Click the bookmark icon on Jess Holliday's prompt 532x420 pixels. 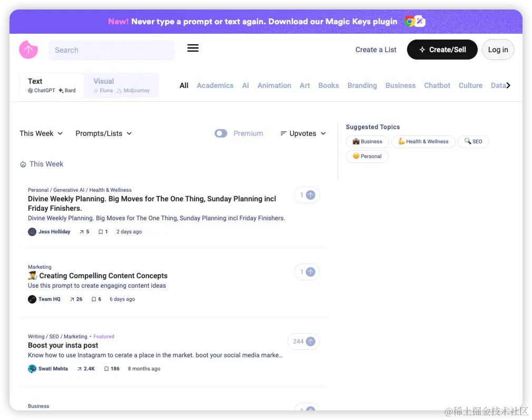pos(100,232)
